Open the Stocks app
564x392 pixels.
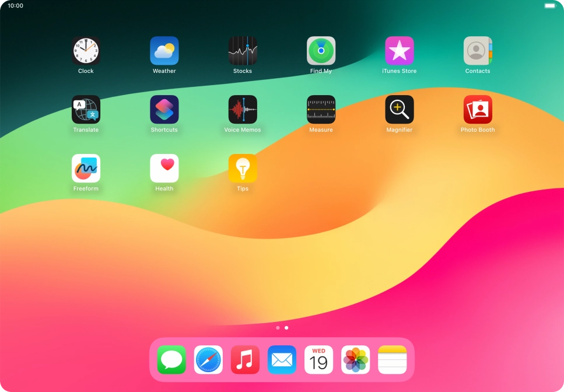243,51
